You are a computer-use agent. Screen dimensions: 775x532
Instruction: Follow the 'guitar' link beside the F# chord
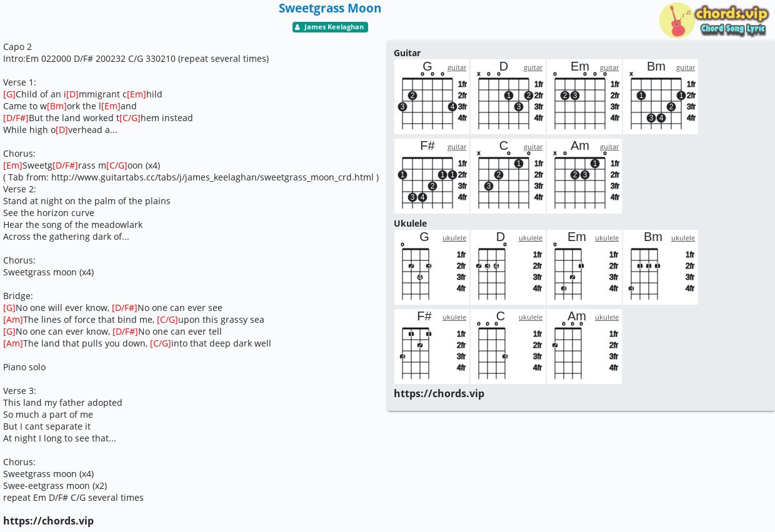457,147
